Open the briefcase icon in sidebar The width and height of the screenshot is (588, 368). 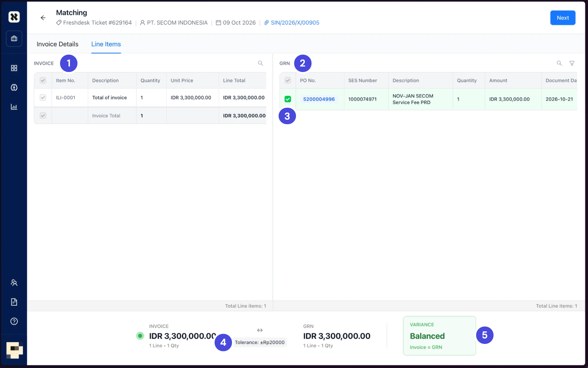[x=14, y=38]
